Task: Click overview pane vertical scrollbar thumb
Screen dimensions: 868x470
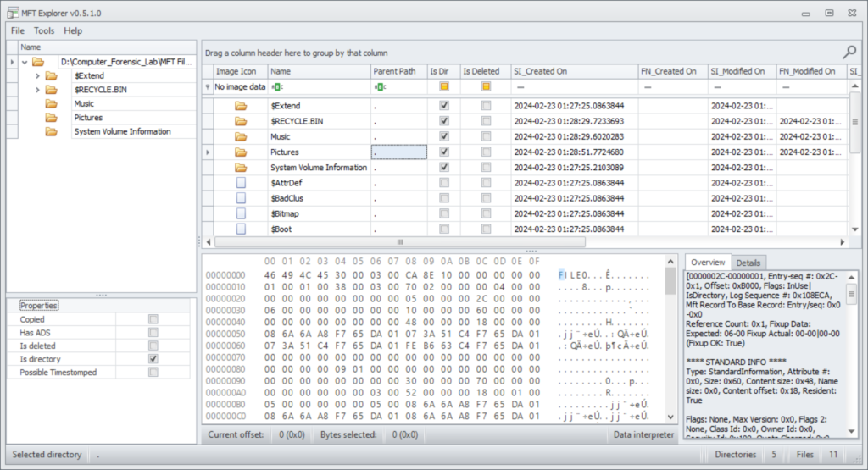Action: coord(851,295)
